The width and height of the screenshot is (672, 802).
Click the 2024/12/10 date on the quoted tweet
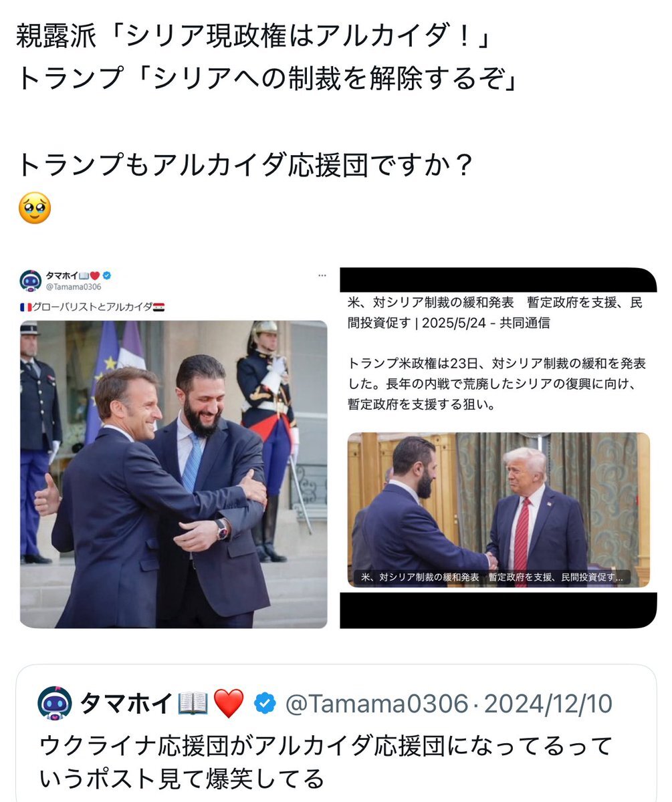(x=548, y=703)
